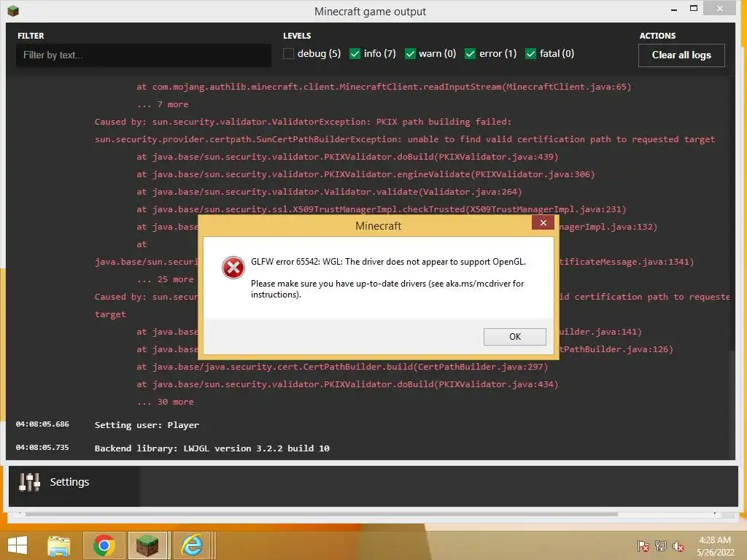Click the horizontal scrollbar under Settings
This screenshot has width=747, height=560.
coord(322,514)
